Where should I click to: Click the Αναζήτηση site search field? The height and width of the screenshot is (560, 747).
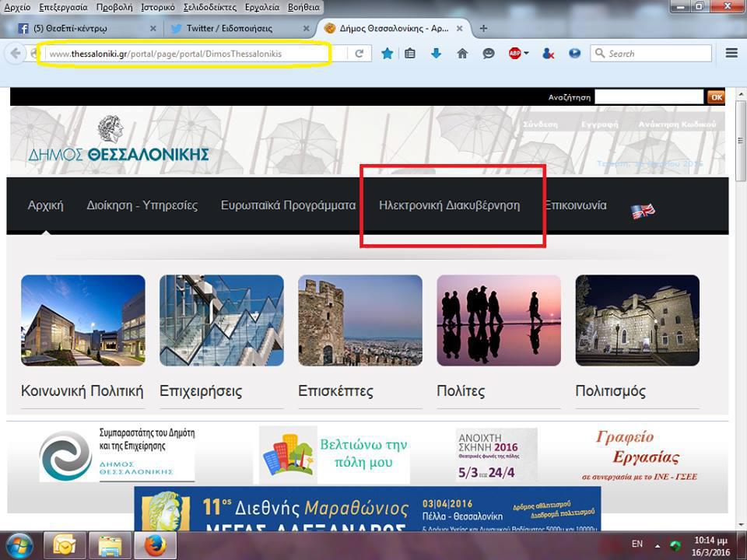648,97
